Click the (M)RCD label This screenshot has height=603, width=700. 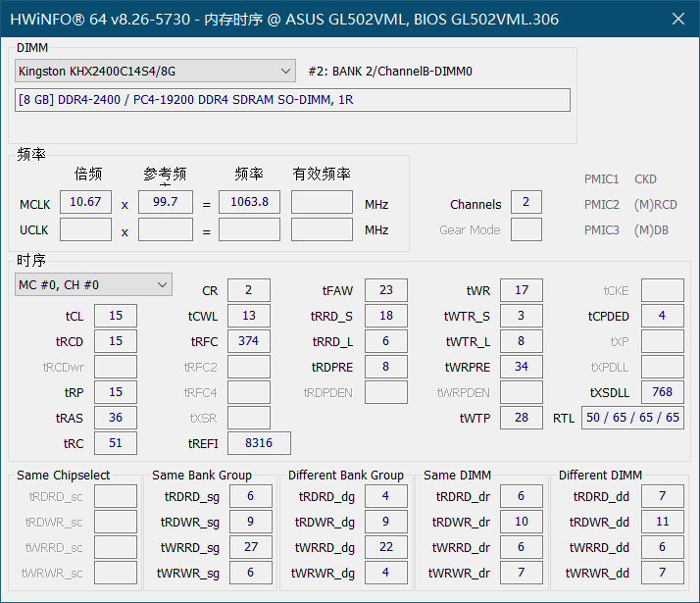point(655,204)
